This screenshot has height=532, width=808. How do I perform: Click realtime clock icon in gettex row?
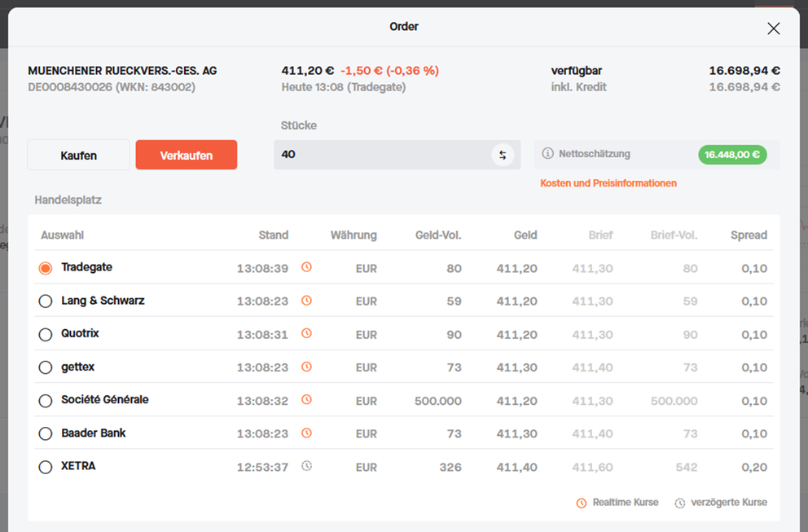[x=306, y=367]
